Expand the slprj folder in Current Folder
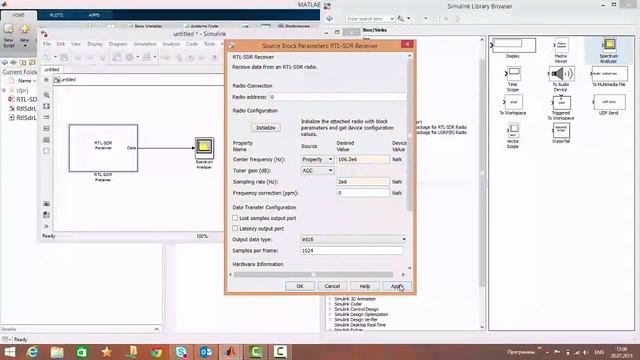The width and height of the screenshot is (640, 360). 4,90
